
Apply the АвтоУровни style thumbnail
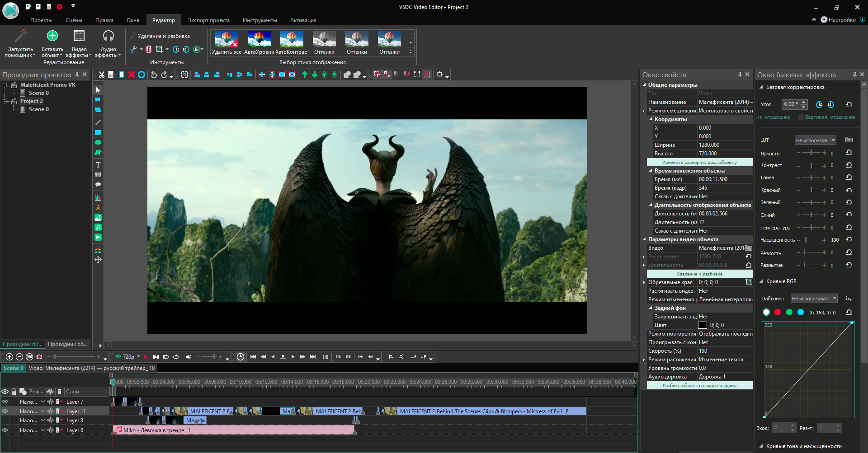coord(259,43)
